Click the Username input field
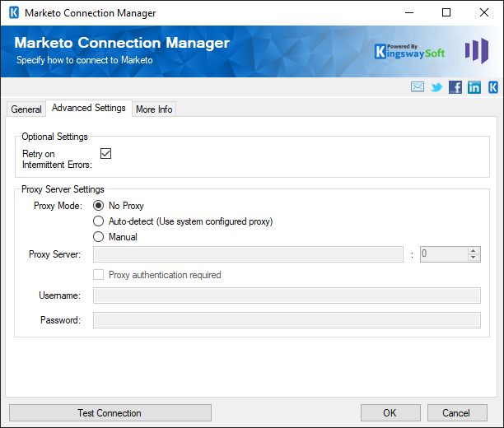This screenshot has width=504, height=428. (287, 295)
